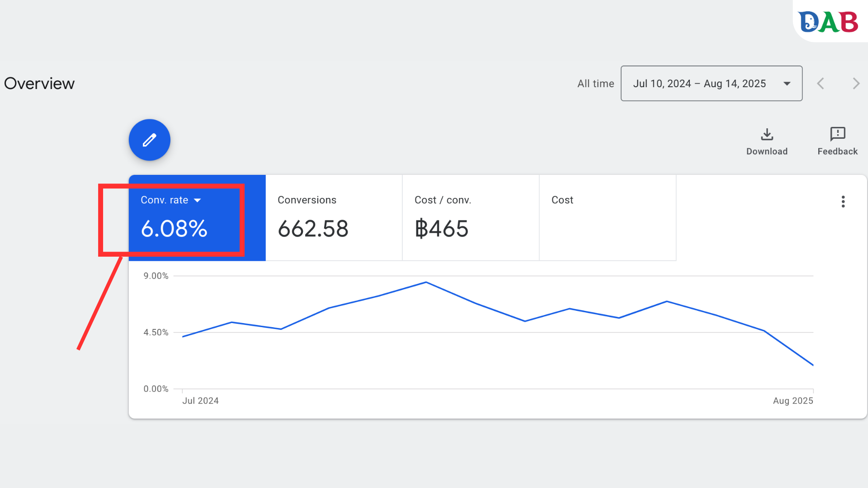Click the Overview heading

tap(39, 84)
